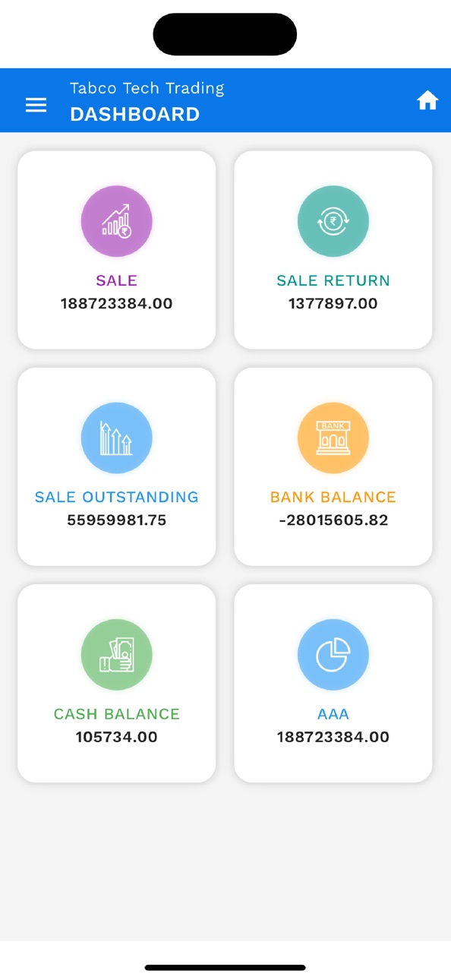The image size is (451, 980).
Task: Click the teal Sale Return rupee icon
Action: coord(333,221)
